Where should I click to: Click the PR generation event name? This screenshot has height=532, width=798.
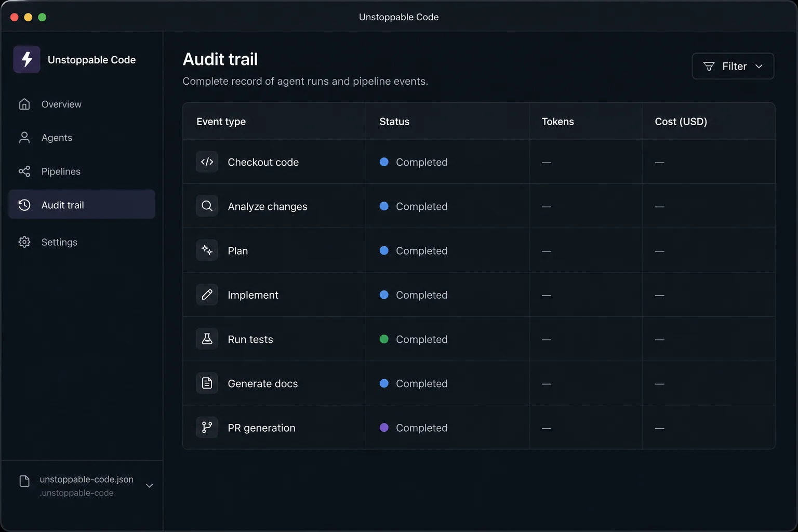coord(261,428)
